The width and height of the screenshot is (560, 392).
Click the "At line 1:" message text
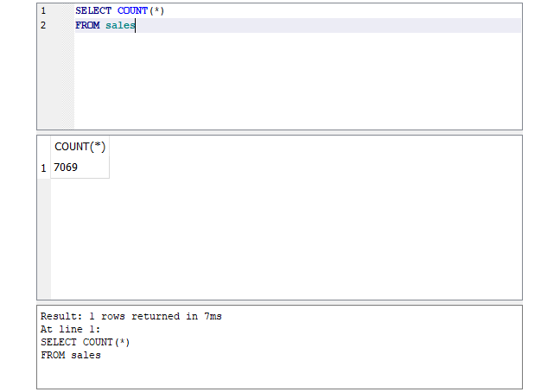click(71, 330)
